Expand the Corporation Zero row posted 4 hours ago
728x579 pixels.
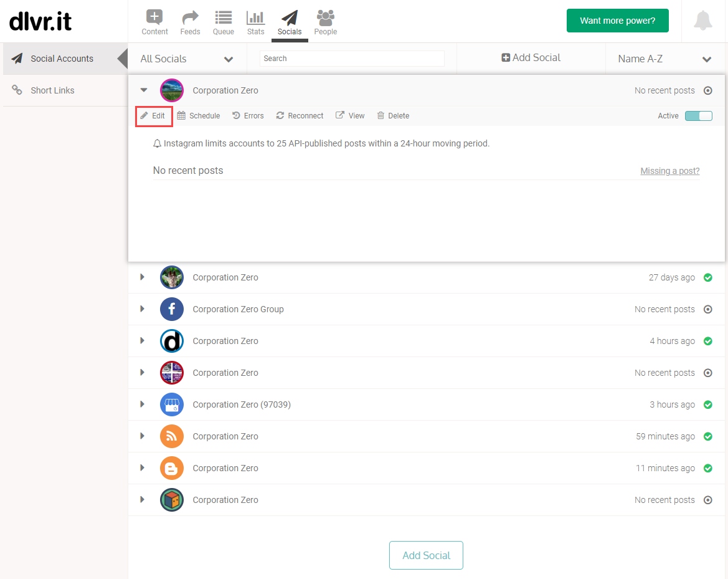(143, 341)
